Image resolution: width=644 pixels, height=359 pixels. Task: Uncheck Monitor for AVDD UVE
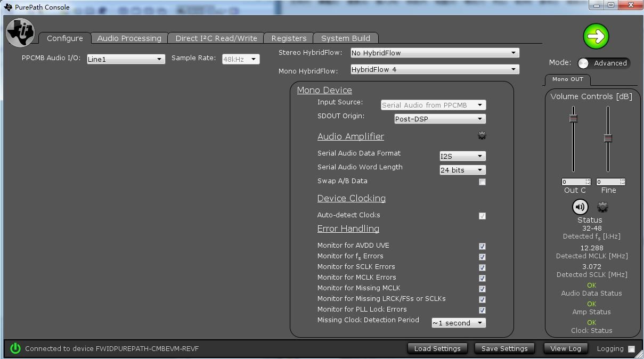coord(482,246)
